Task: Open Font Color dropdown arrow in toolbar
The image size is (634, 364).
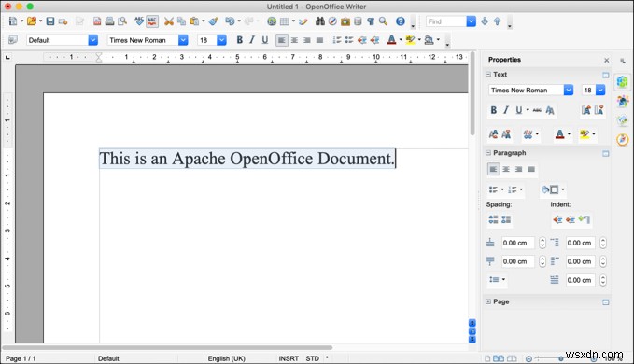Action: [401, 39]
